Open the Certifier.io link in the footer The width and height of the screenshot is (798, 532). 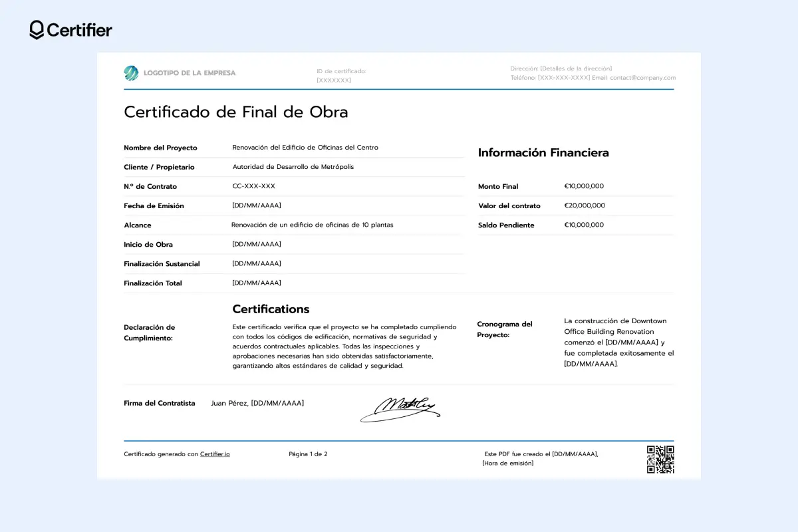coord(215,454)
